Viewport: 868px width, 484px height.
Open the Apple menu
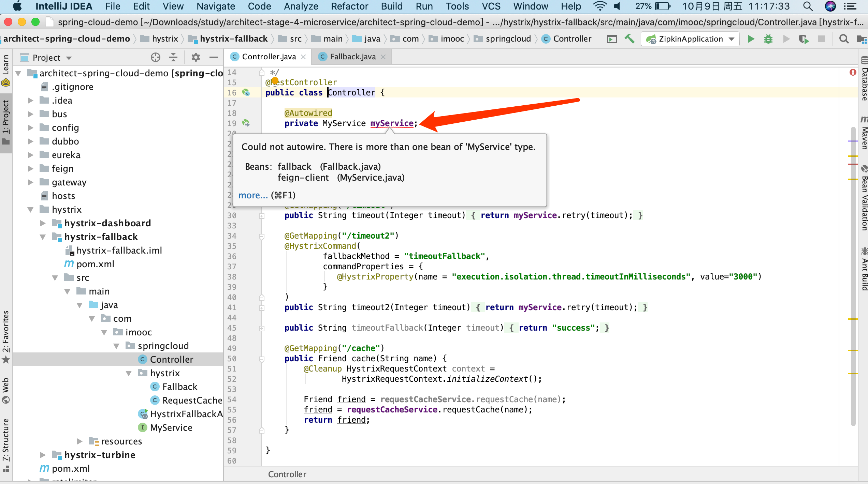pos(17,6)
